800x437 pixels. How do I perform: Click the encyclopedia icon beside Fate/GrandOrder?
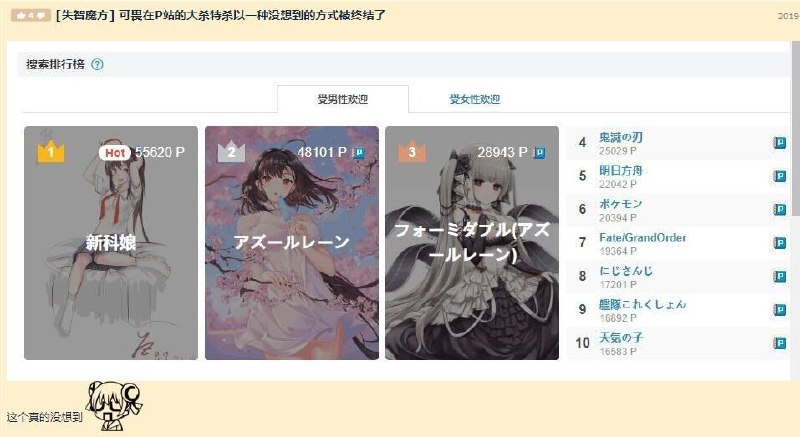click(x=779, y=243)
